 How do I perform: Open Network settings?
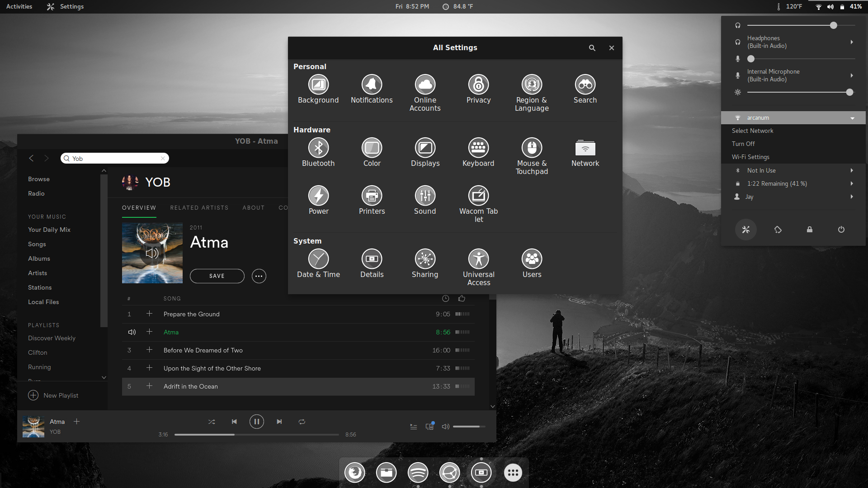pos(585,152)
